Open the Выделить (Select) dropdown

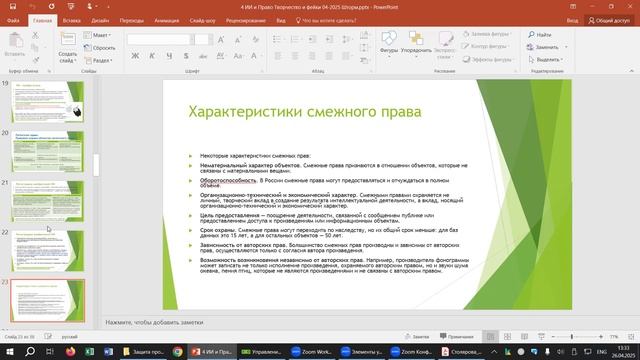[546, 60]
